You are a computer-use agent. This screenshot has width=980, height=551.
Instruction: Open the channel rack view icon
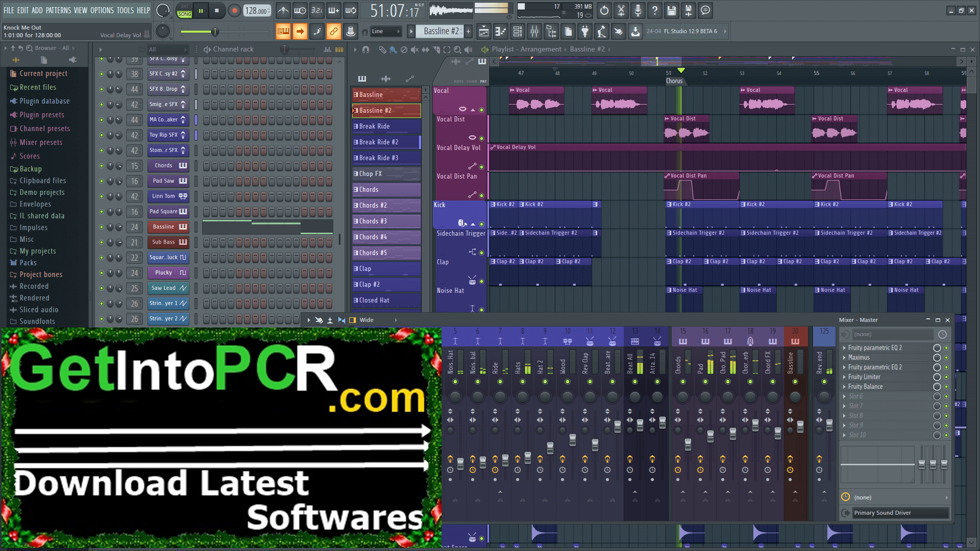click(x=518, y=32)
